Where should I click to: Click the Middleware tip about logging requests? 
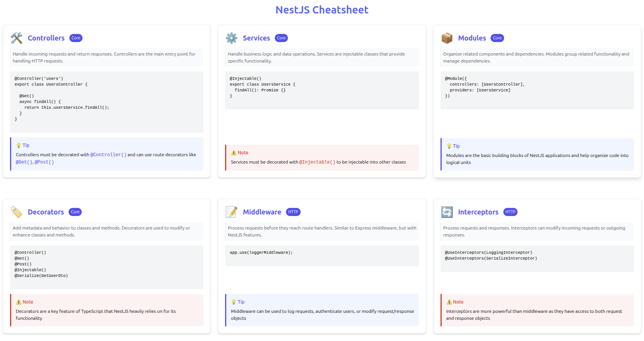tap(323, 315)
